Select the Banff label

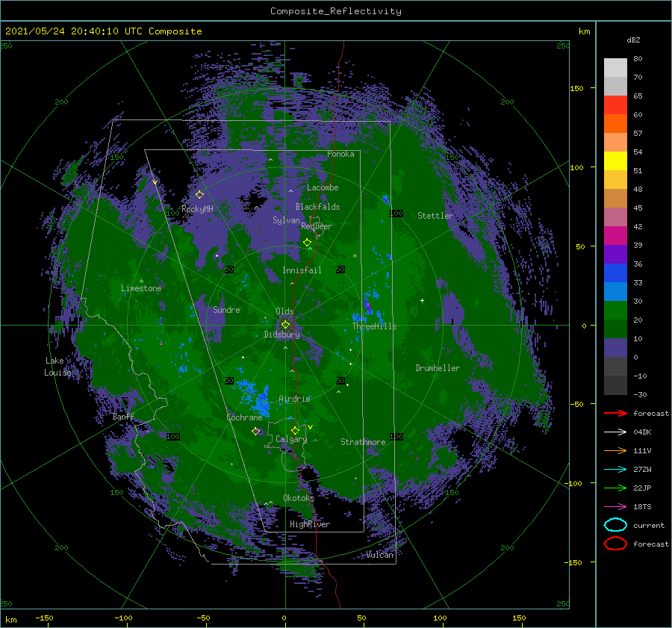pyautogui.click(x=123, y=417)
